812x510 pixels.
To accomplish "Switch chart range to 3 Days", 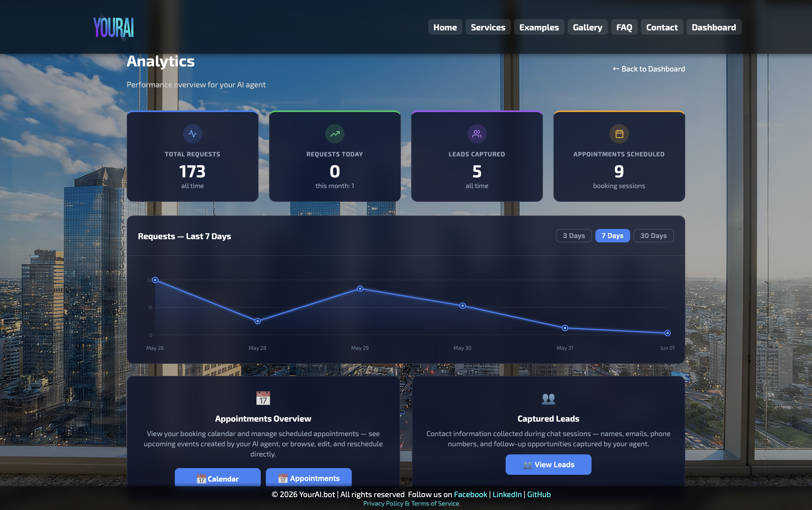I will click(x=574, y=235).
